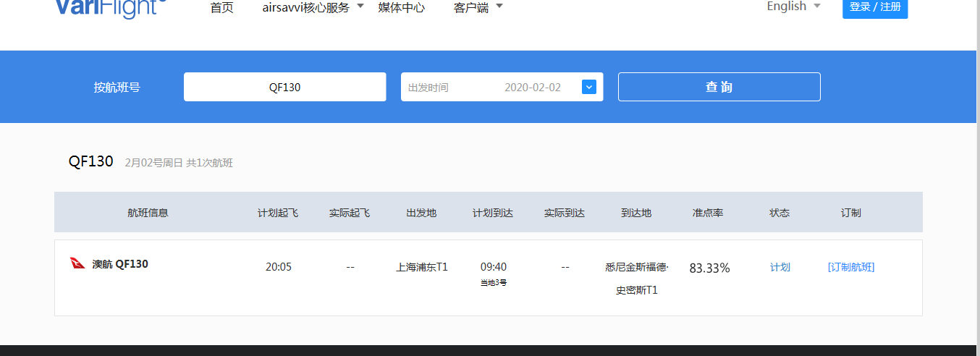The image size is (980, 356).
Task: Open the 媒体中心 menu item
Action: pos(401,8)
